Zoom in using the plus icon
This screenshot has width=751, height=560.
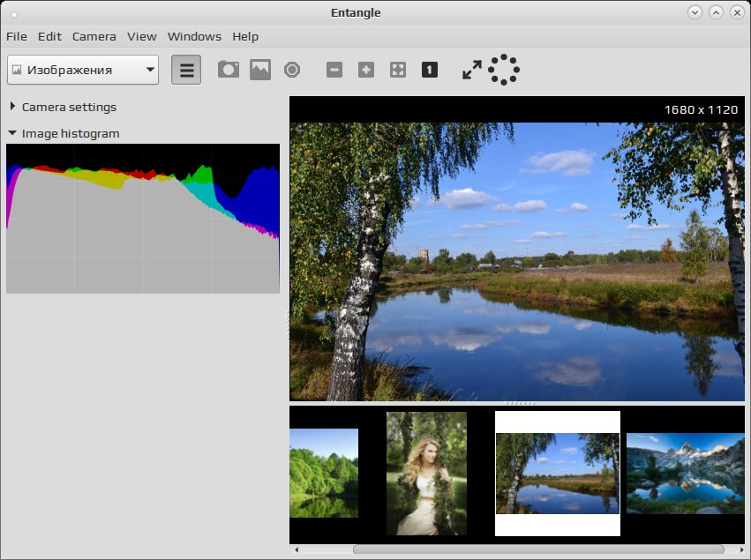[366, 70]
